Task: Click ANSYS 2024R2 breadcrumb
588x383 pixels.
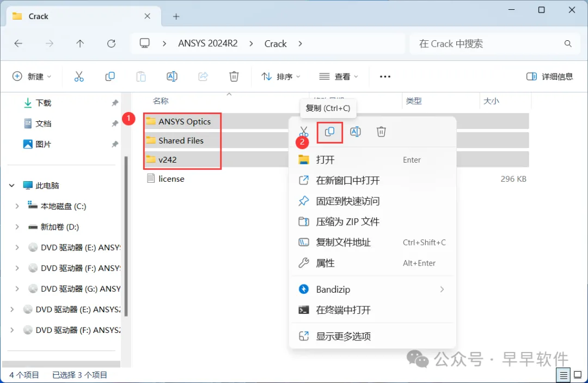Action: (x=208, y=44)
